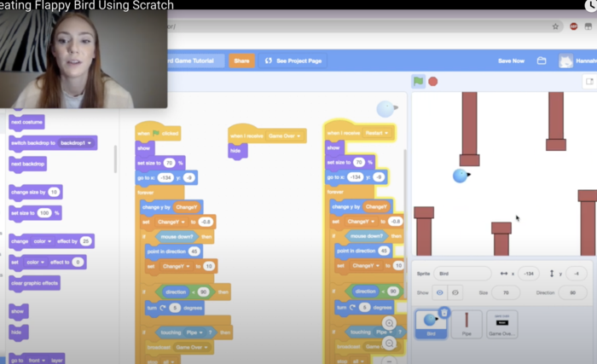
Task: Click Save Now
Action: pyautogui.click(x=511, y=61)
